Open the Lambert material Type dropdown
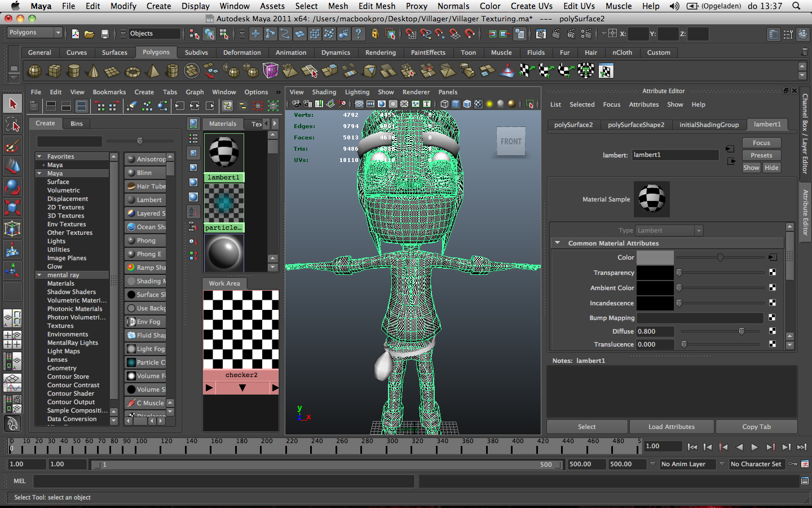The width and height of the screenshot is (812, 508). 669,230
